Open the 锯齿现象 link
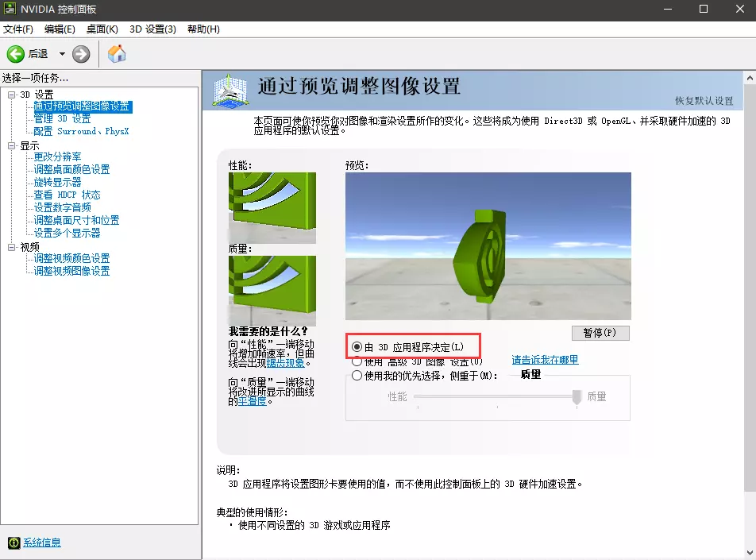The image size is (756, 560). coord(285,363)
